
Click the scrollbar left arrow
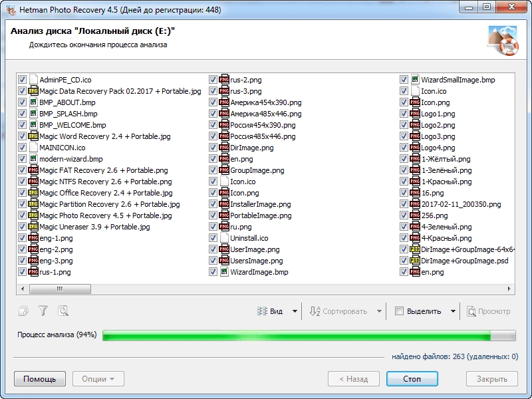pyautogui.click(x=23, y=289)
